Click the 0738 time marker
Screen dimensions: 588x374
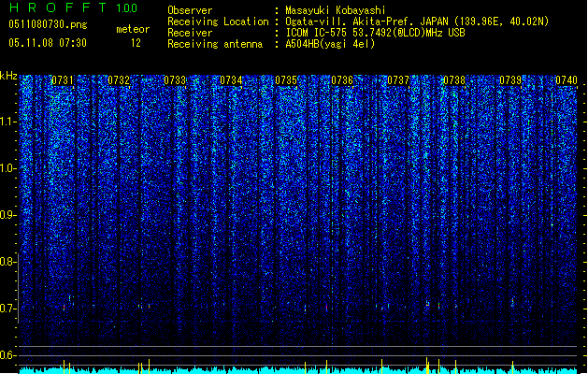pyautogui.click(x=454, y=80)
